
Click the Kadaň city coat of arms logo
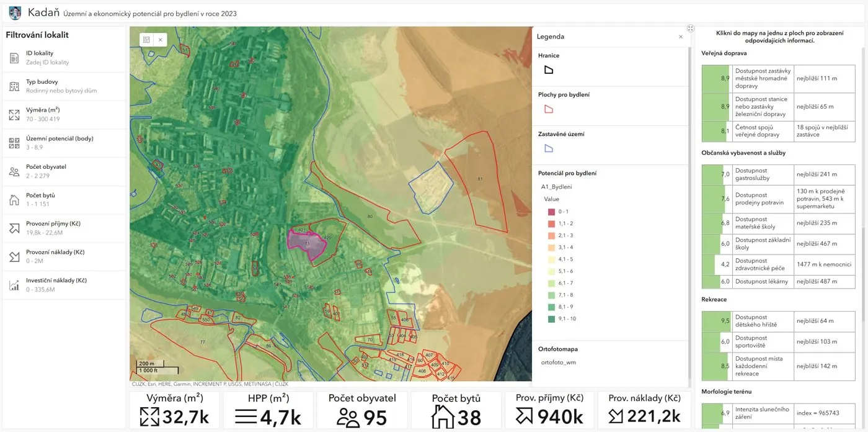(15, 12)
